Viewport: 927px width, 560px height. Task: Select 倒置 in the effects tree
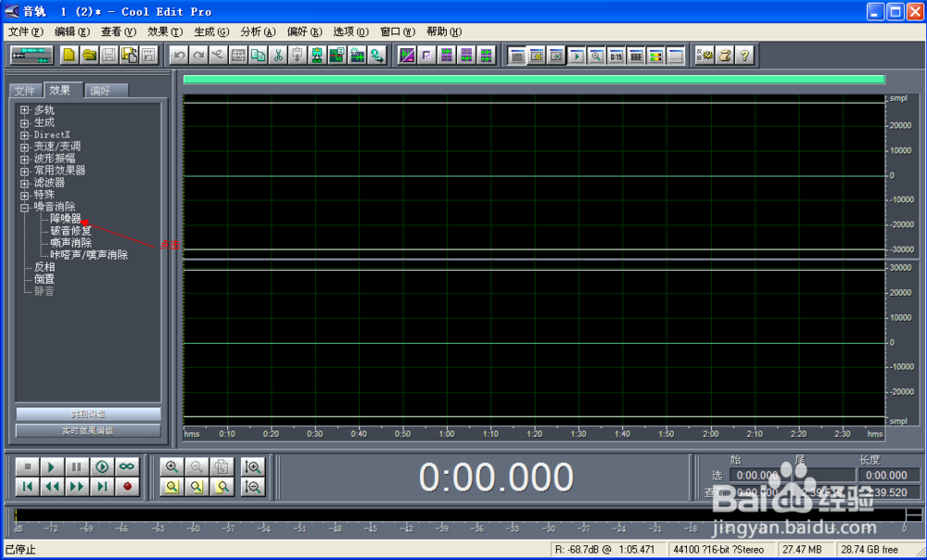tap(44, 279)
